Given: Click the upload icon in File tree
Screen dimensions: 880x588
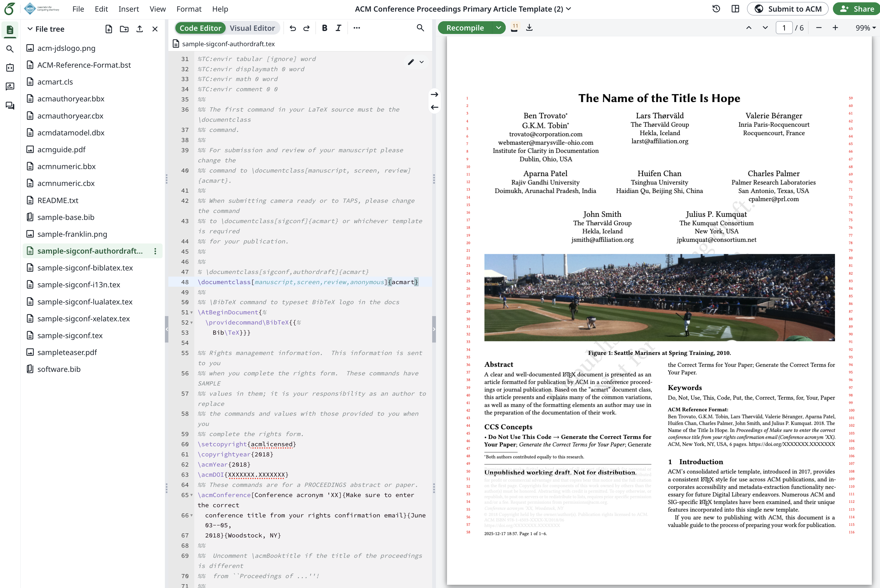Looking at the screenshot, I should click(140, 29).
